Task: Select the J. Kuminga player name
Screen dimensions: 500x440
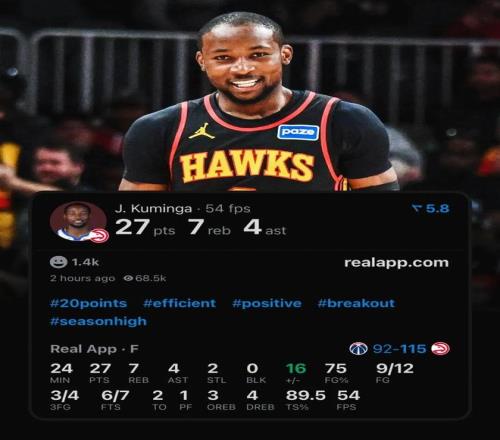Action: click(154, 209)
